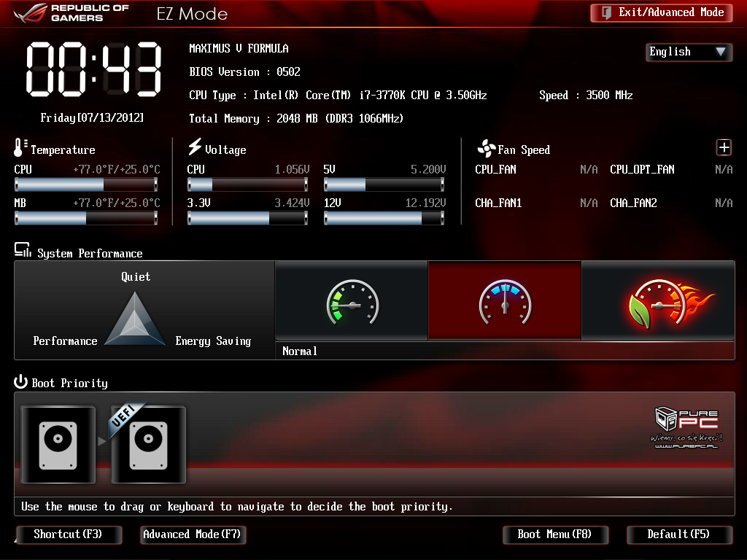Open Shortcut (F3) menu
The image size is (747, 560).
tap(69, 534)
